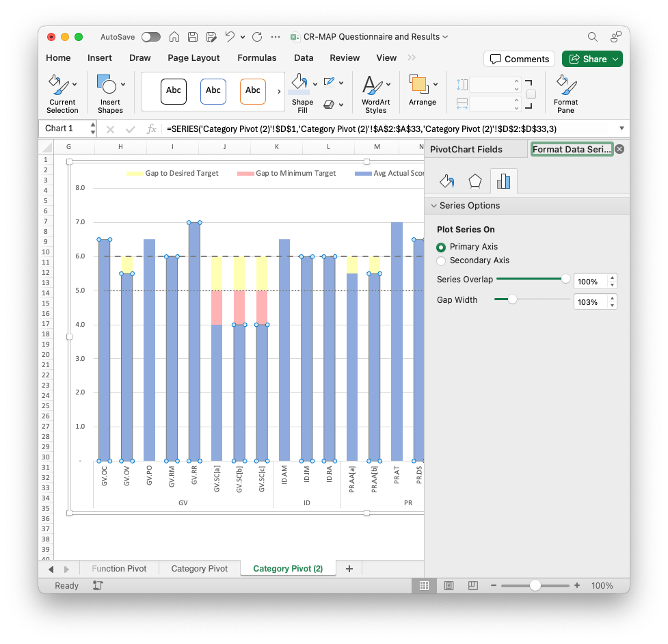The width and height of the screenshot is (668, 644).
Task: Click the Shape Effects icon
Action: (329, 105)
